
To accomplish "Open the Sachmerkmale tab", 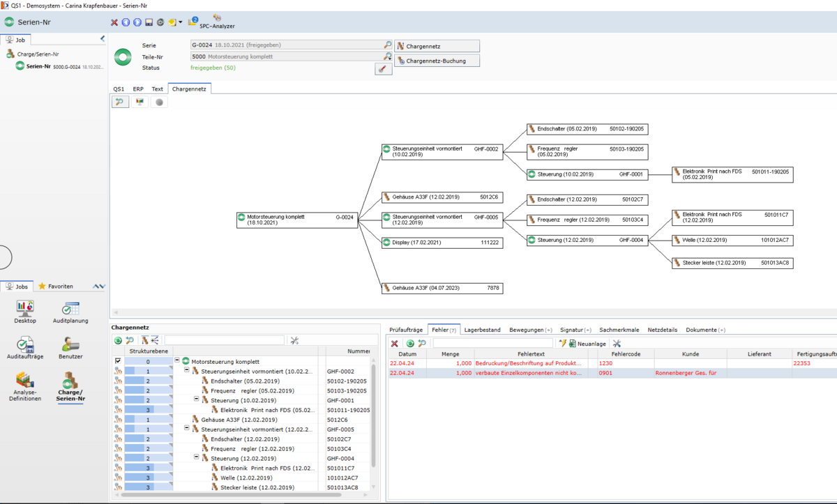I will pyautogui.click(x=619, y=330).
